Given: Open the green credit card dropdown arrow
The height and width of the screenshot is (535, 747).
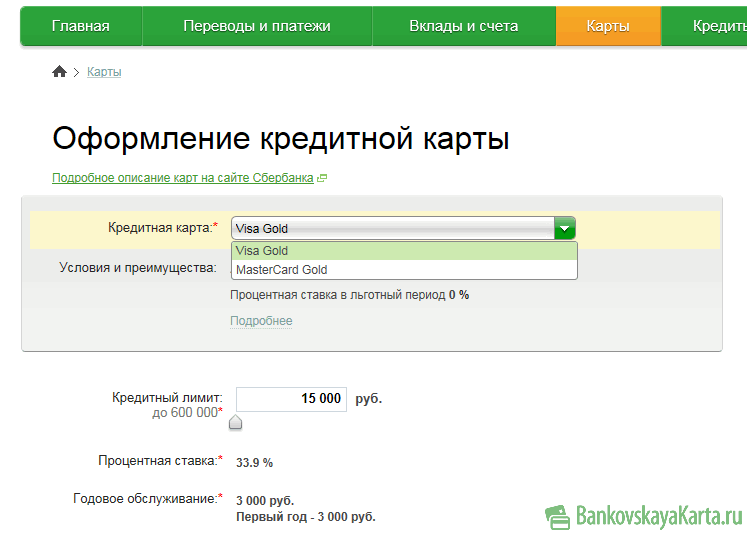Looking at the screenshot, I should [x=565, y=229].
